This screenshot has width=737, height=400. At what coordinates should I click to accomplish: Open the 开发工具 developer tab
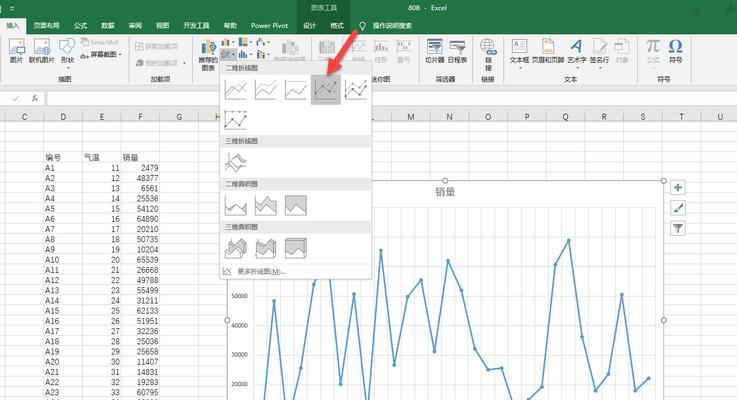tap(196, 25)
